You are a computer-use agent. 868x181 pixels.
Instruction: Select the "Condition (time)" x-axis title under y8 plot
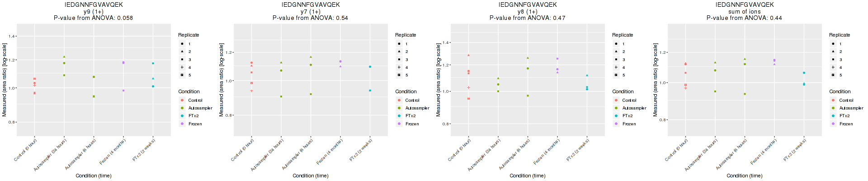527,176
